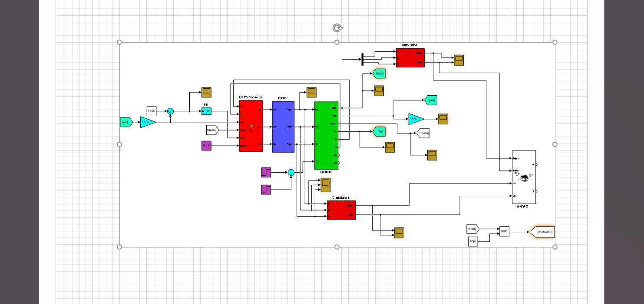
Task: Select the 参考模型1 reference model block
Action: 524,176
